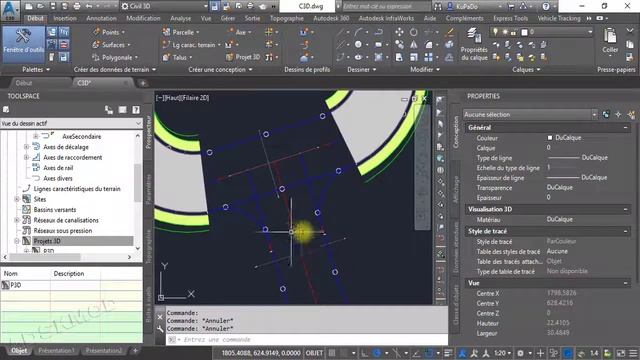Click the Autodesk App Store cart icon
The image size is (640, 360).
[511, 6]
